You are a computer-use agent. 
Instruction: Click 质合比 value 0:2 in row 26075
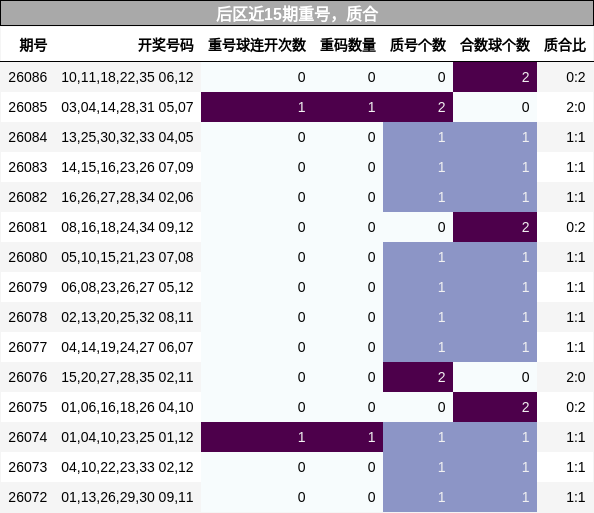pos(576,407)
